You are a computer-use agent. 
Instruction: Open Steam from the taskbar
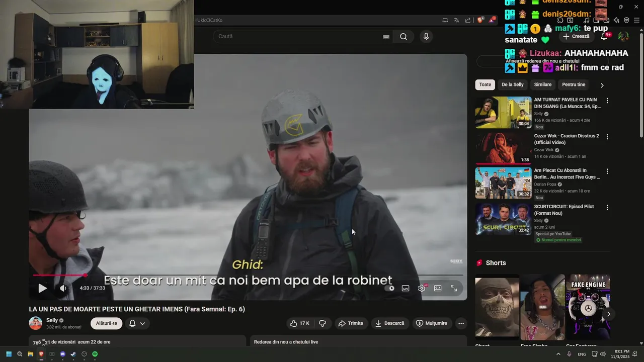coord(73,354)
